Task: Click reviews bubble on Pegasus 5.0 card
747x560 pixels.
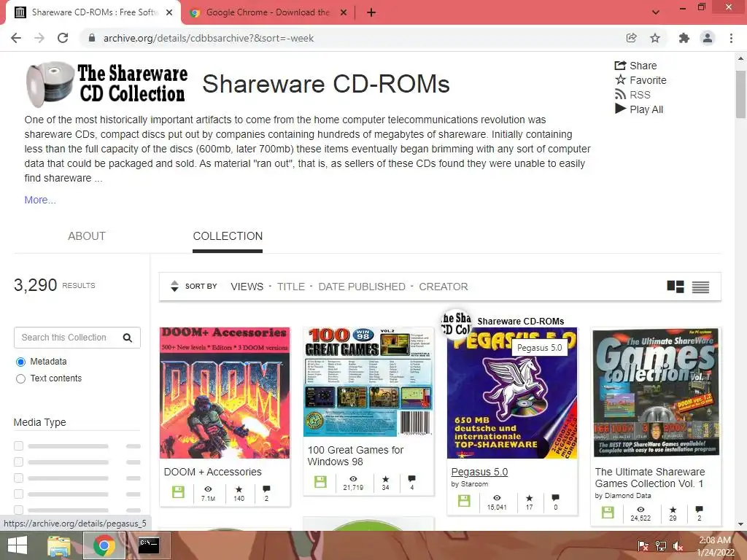Action: click(555, 497)
